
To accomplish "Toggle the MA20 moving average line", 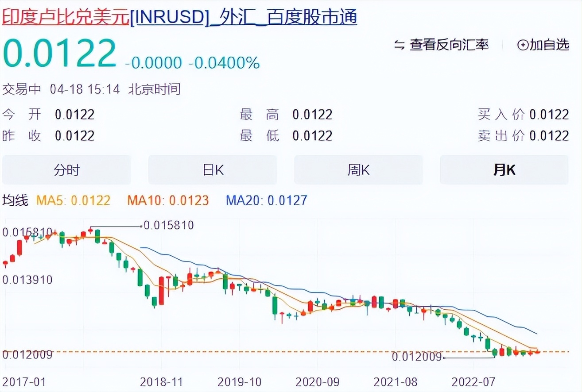I will point(266,200).
